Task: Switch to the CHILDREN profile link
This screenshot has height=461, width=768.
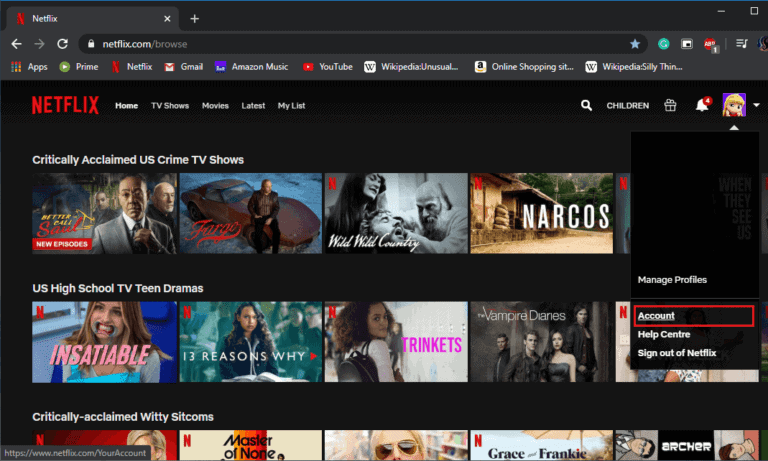Action: [627, 106]
